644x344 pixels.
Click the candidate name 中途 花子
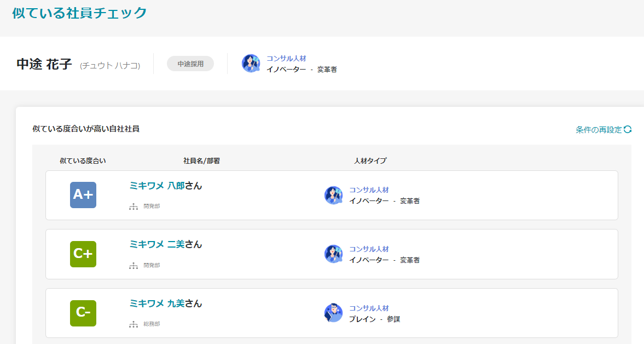[44, 64]
